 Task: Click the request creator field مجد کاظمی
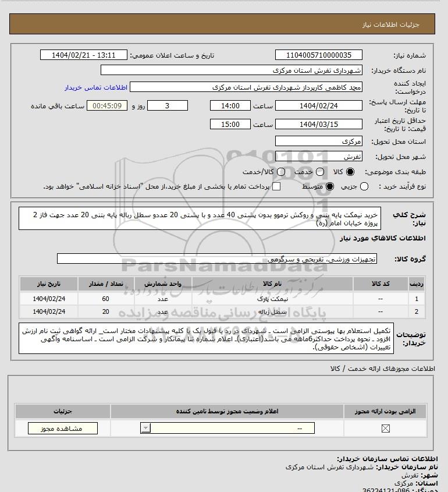coord(246,87)
